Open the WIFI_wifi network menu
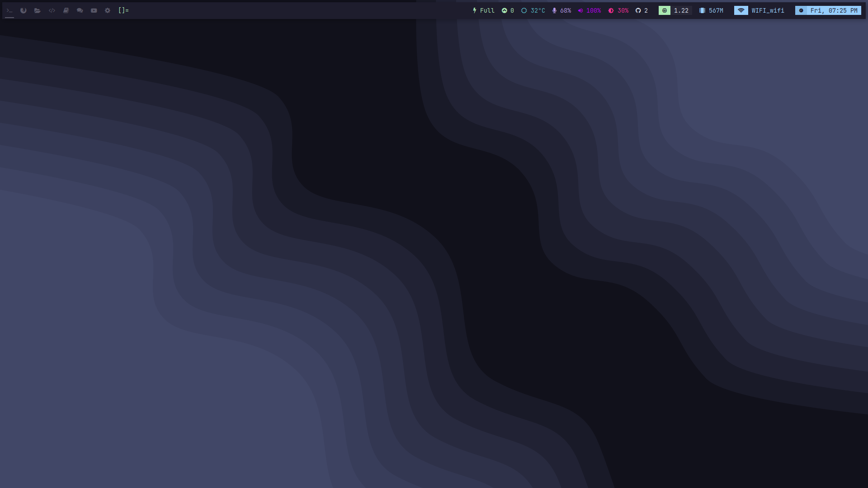 [760, 10]
